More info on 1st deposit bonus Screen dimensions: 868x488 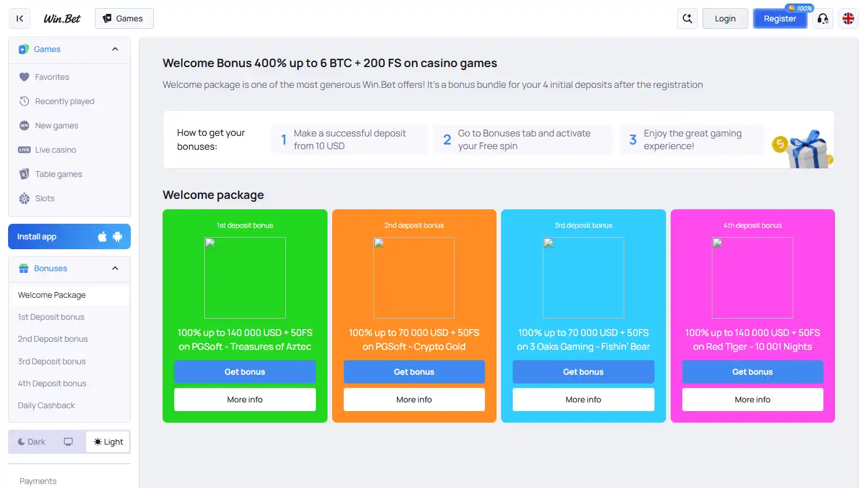[245, 400]
